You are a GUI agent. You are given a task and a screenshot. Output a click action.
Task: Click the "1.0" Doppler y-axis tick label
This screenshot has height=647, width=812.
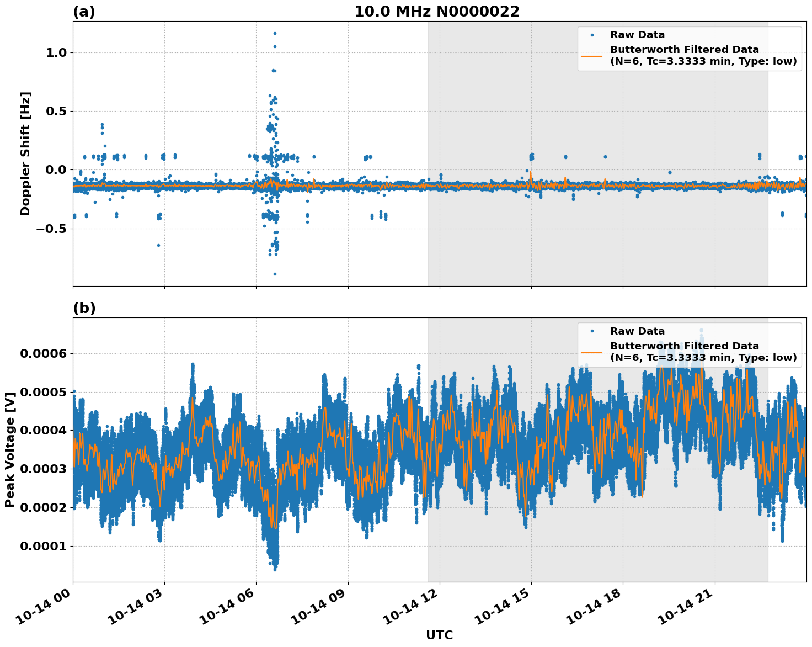(x=56, y=53)
